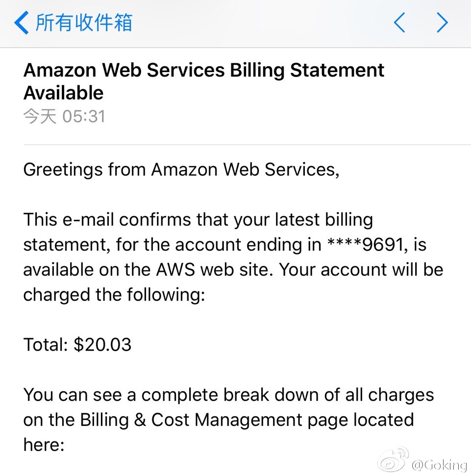Tap the word here: at the bottom
Viewport: 471px width, 476px height.
44,445
